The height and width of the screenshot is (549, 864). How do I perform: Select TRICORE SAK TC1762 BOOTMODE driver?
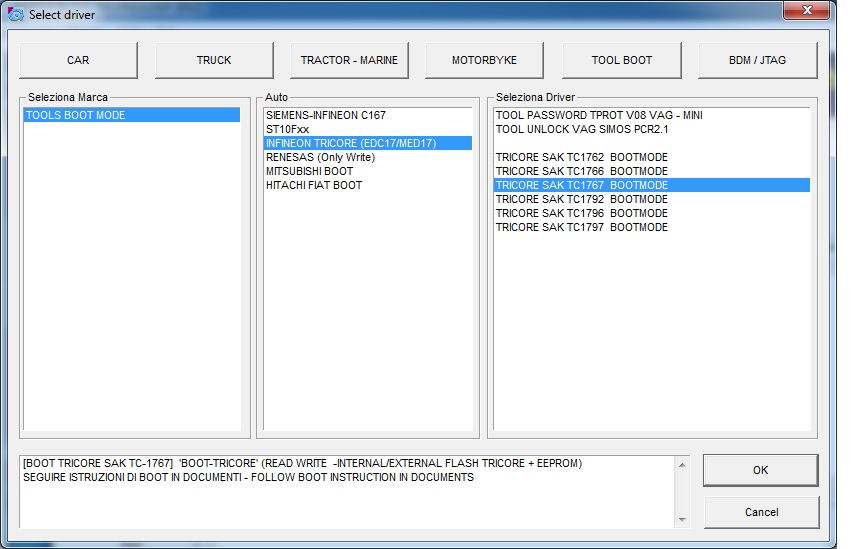pyautogui.click(x=652, y=157)
